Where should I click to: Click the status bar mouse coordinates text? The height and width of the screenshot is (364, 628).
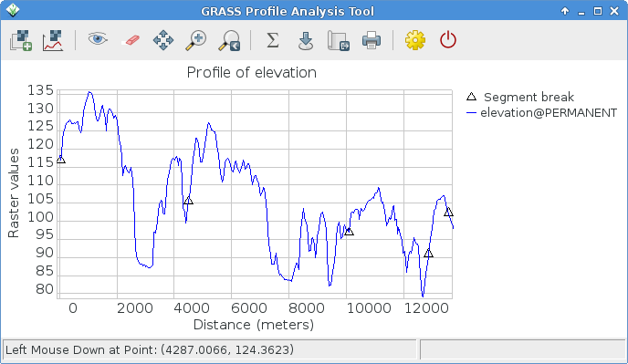click(x=150, y=350)
